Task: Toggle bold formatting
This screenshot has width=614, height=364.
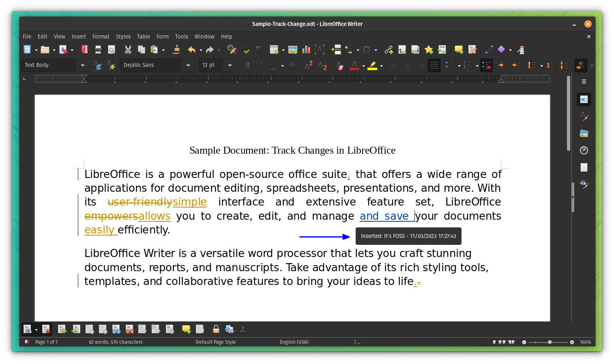Action: click(x=247, y=65)
